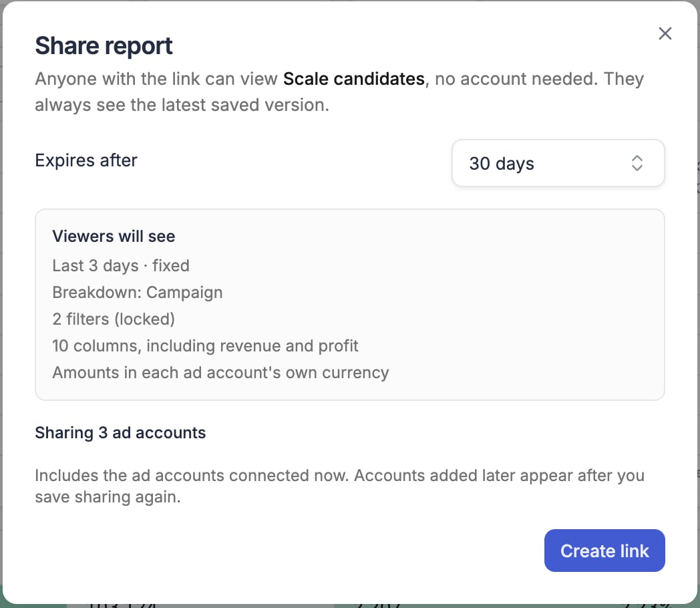Open the Expires after 30 days dropdown
700x608 pixels.
558,163
